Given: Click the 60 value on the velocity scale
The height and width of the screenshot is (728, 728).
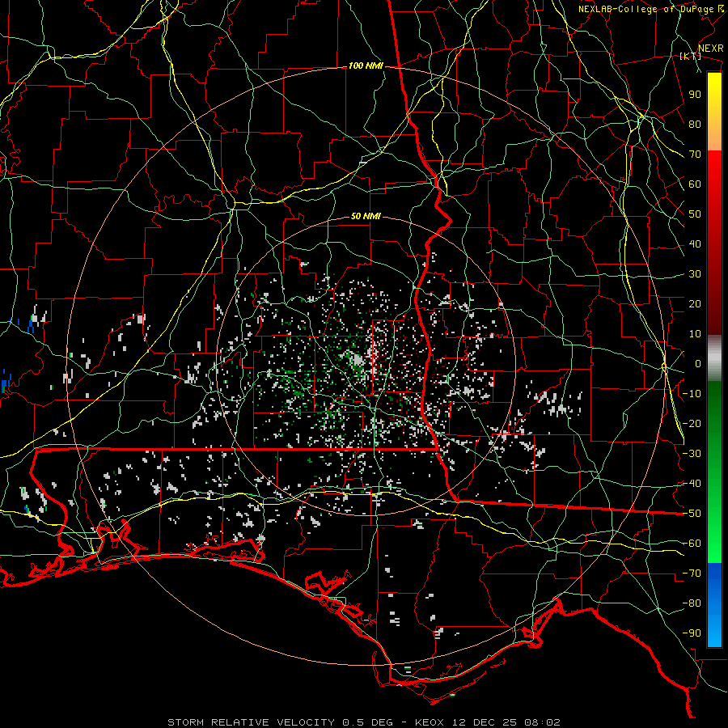Looking at the screenshot, I should [x=695, y=184].
